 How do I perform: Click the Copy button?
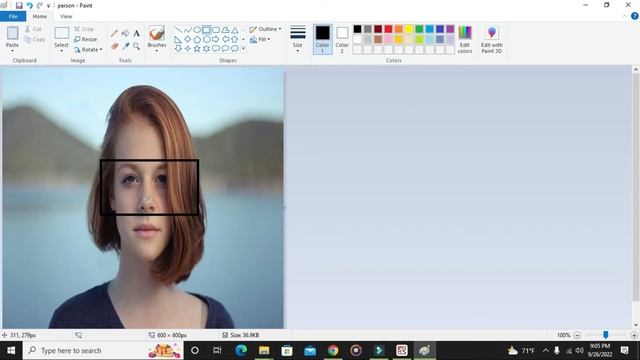pyautogui.click(x=35, y=39)
